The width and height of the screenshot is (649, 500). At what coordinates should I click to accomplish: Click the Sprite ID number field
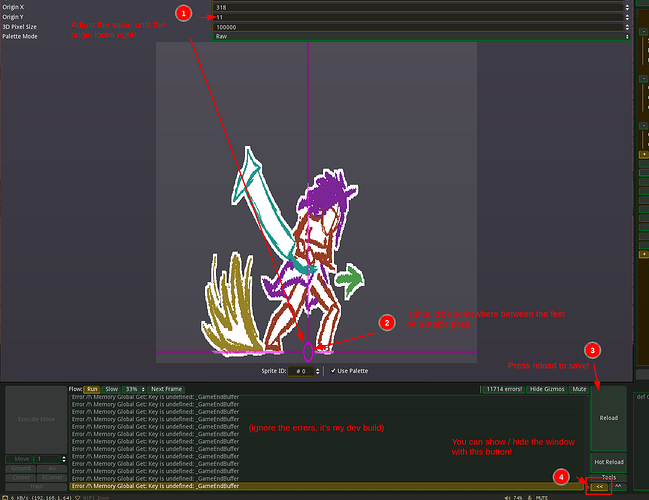[301, 371]
